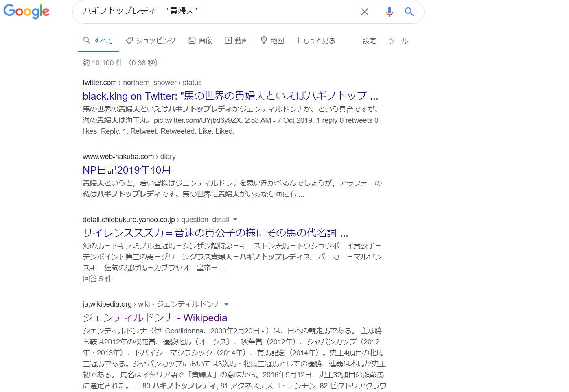Switch to the 画像 tab

click(200, 40)
